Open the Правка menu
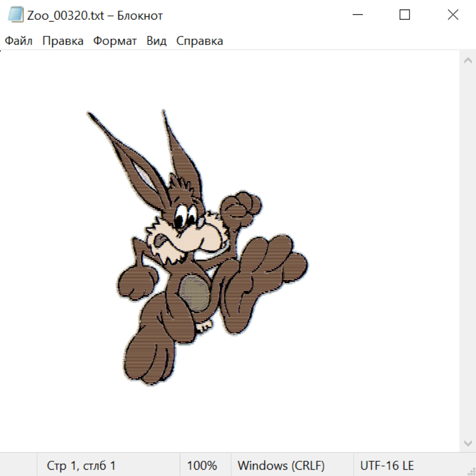476x476 pixels. (x=63, y=41)
